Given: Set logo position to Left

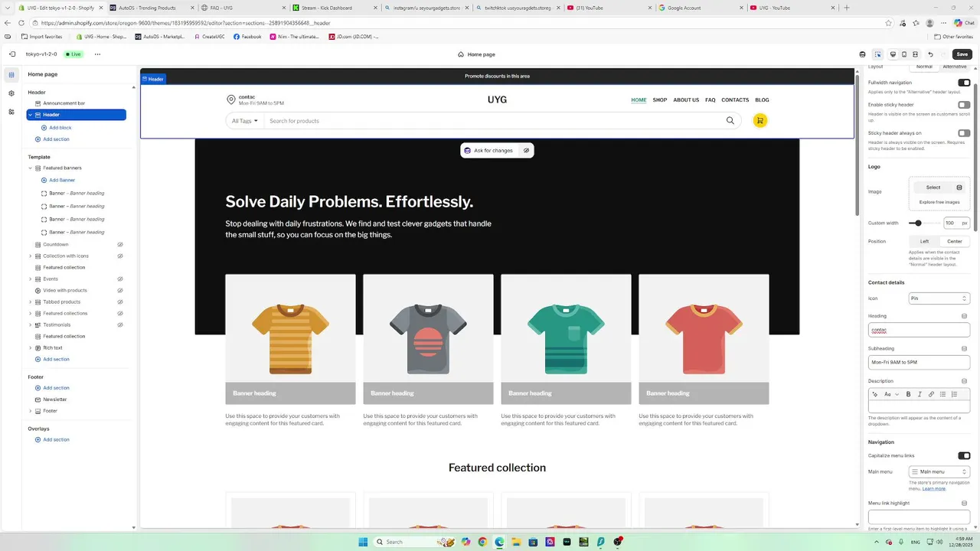Looking at the screenshot, I should click(924, 241).
